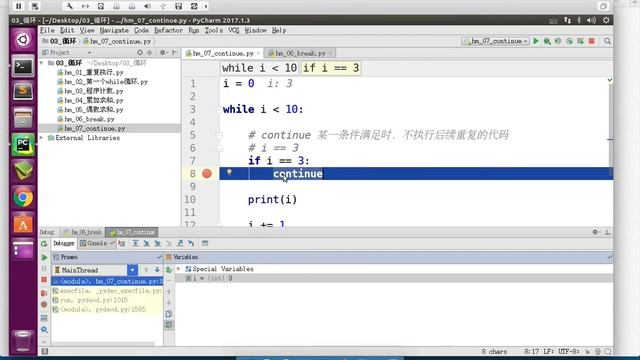
Task: Open PyCharm from the Ubuntu launcher
Action: coord(23,144)
